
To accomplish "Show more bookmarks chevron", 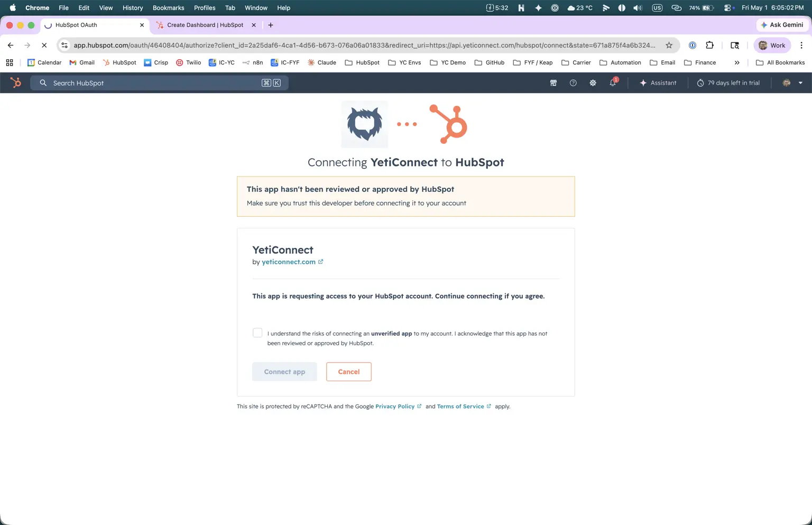I will tap(737, 62).
